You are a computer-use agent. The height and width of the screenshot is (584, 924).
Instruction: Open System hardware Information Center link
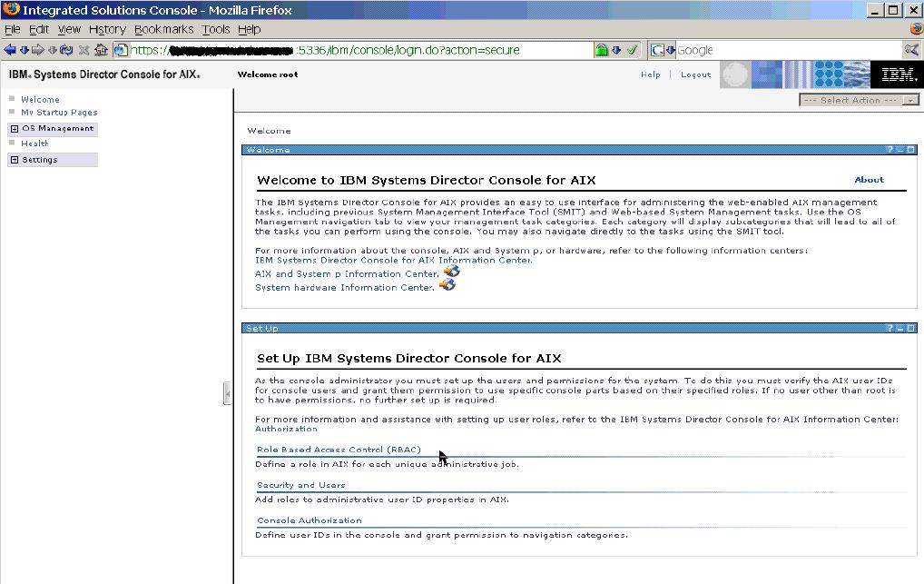(x=345, y=287)
